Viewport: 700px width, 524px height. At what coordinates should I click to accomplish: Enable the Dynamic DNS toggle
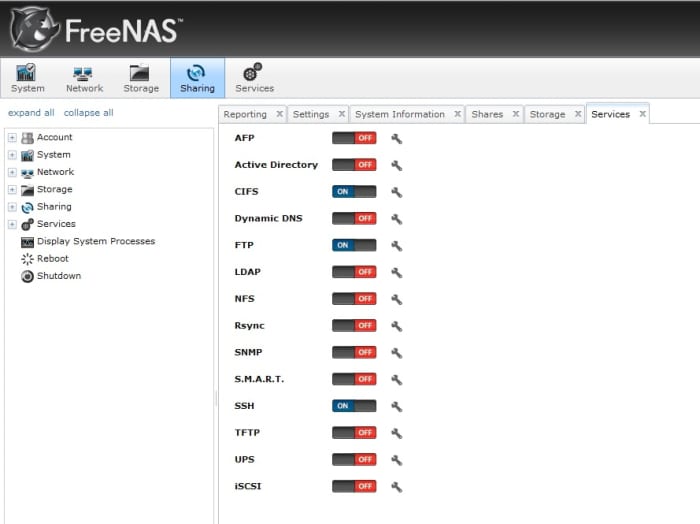[x=354, y=218]
